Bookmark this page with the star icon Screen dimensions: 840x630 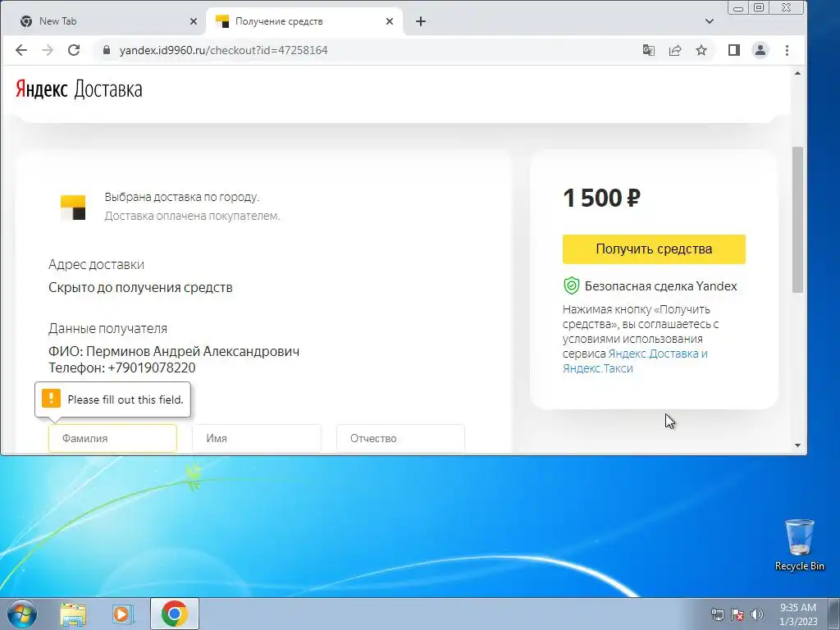point(701,50)
